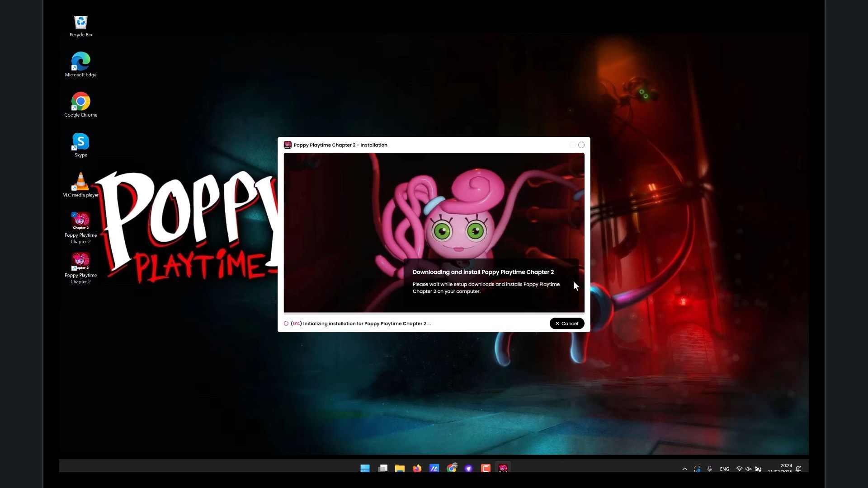The image size is (868, 488).
Task: Click the muted volume tray icon
Action: [749, 469]
